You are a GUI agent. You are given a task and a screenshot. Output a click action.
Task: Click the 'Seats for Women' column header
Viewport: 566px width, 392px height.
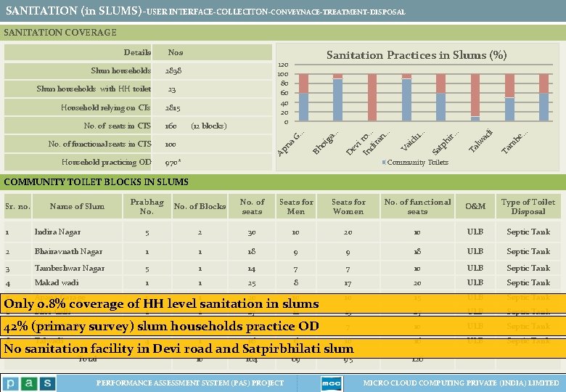pyautogui.click(x=348, y=206)
